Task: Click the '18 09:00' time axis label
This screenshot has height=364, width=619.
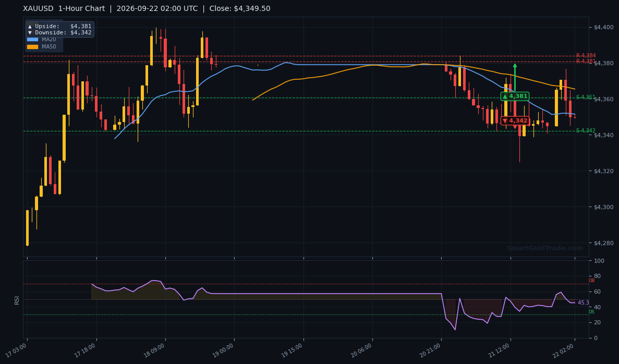Action: pos(154,350)
